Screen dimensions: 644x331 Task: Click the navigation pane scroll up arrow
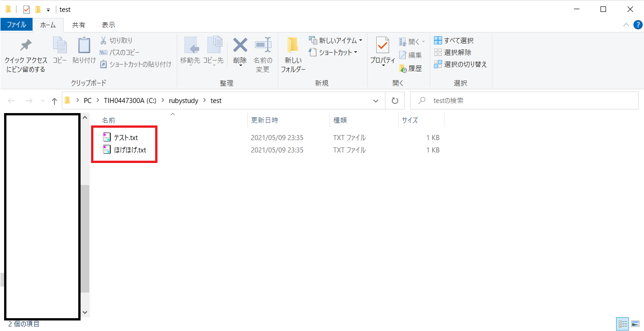coord(85,118)
